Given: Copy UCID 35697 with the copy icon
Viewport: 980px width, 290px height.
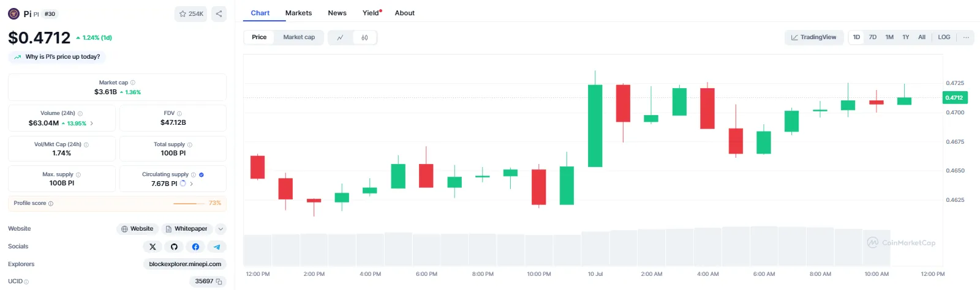Looking at the screenshot, I should point(219,281).
